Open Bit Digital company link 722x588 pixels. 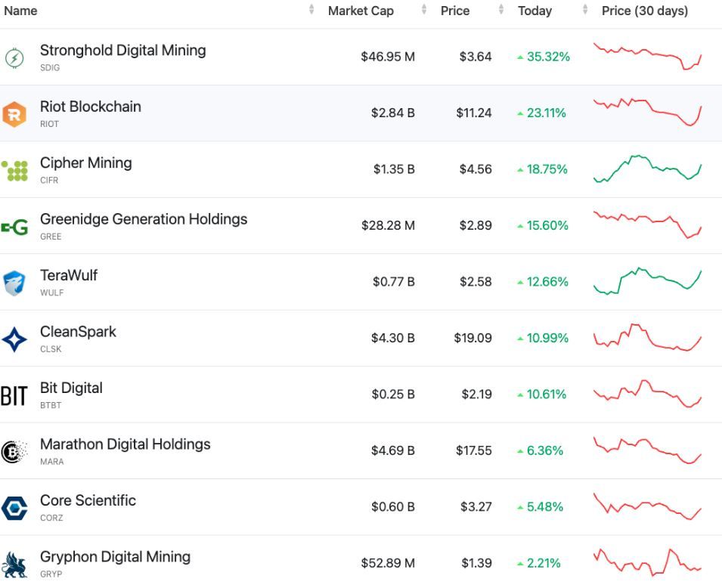[71, 388]
